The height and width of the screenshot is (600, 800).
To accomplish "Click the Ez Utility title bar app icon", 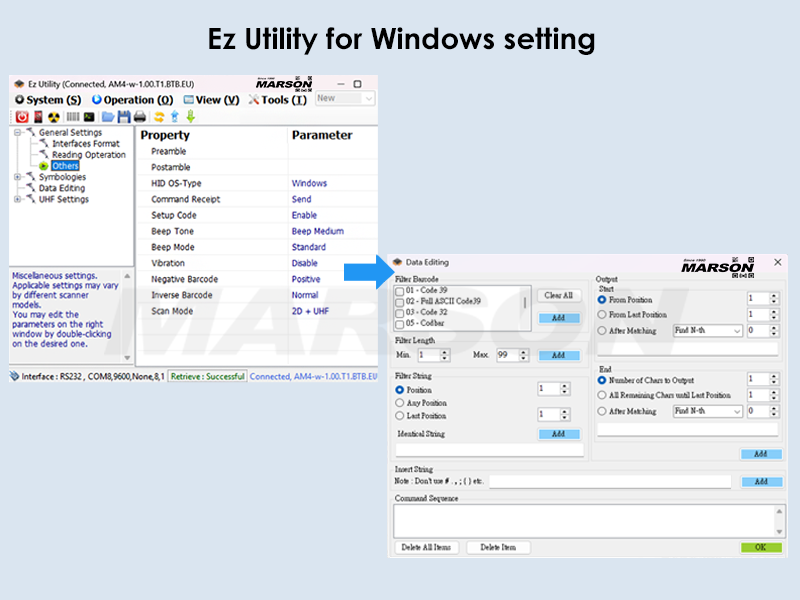I will tap(19, 84).
